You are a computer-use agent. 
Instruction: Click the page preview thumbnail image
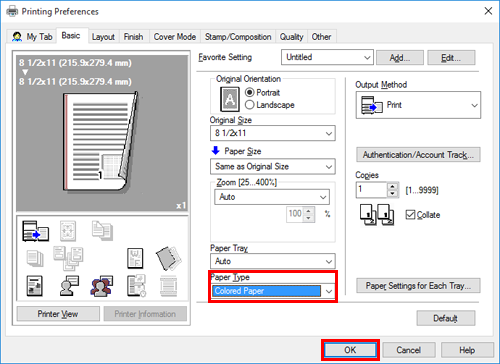pos(101,142)
